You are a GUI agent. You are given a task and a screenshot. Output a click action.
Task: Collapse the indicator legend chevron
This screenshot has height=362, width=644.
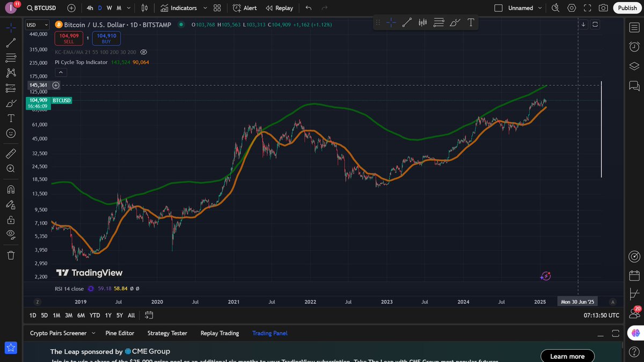[60, 72]
